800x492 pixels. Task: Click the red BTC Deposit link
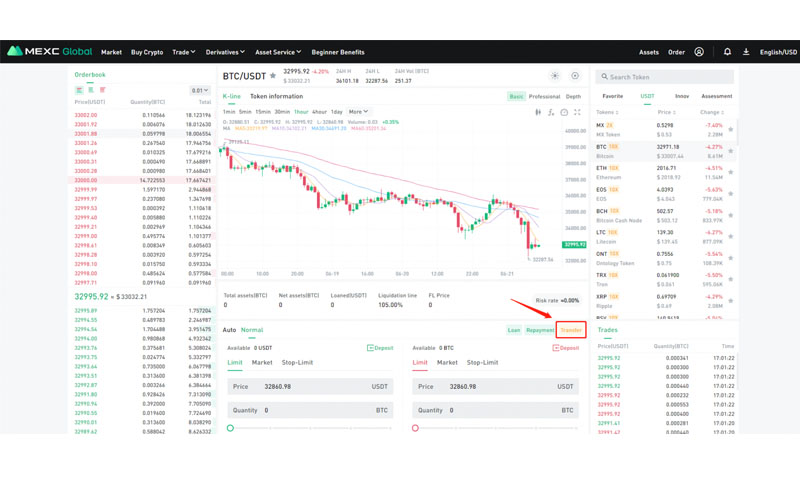[x=566, y=348]
